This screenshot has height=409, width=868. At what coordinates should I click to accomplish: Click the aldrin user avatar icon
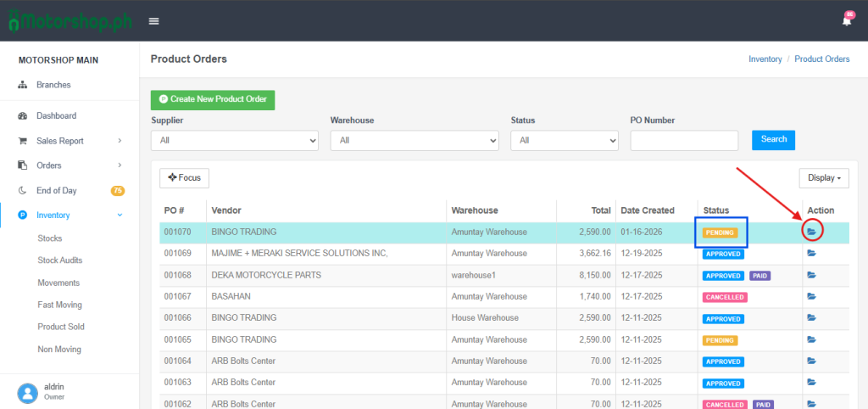[x=28, y=392]
